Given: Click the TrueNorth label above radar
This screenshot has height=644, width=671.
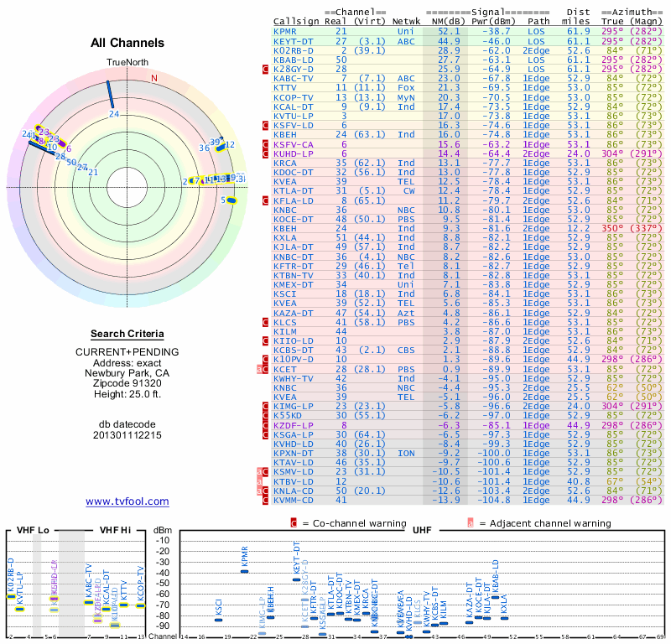Looking at the screenshot, I should [x=127, y=63].
